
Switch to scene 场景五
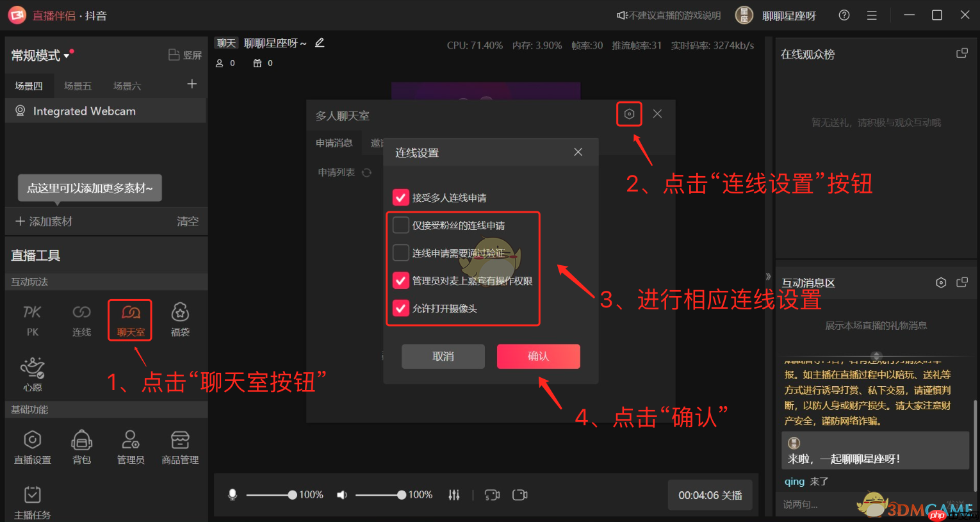coord(78,85)
